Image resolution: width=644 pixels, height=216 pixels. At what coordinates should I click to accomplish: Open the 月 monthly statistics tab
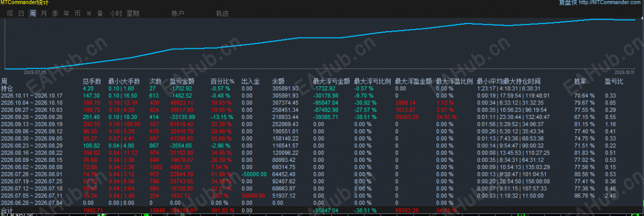click(x=44, y=13)
